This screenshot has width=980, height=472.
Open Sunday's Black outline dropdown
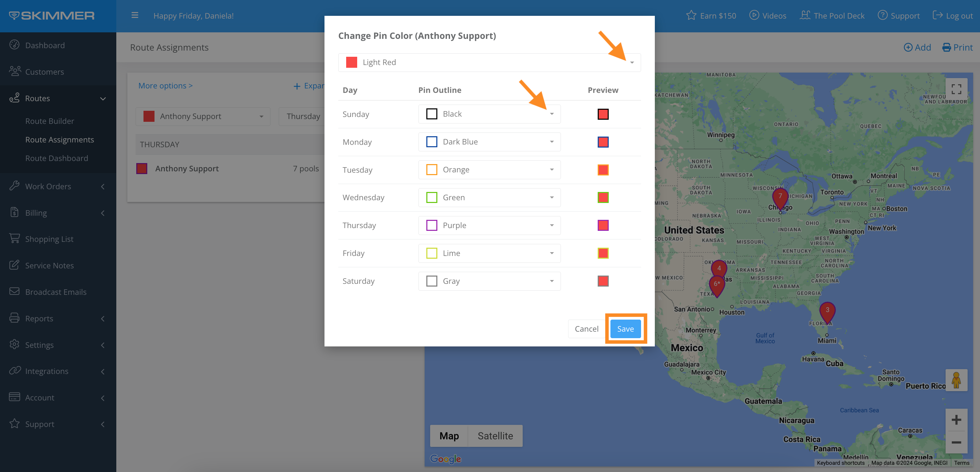[489, 114]
